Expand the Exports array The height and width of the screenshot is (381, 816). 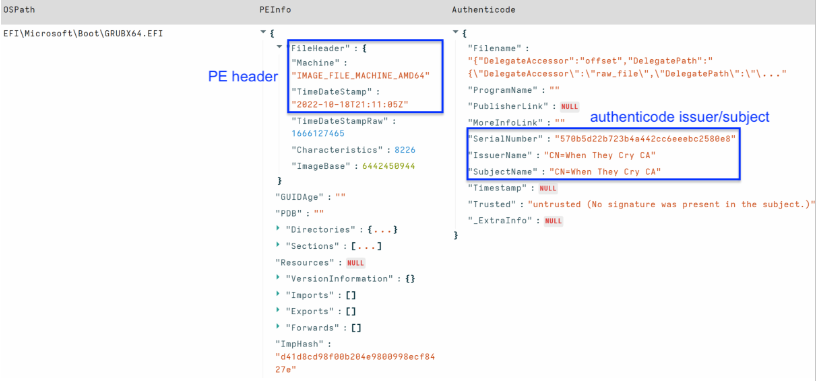tap(279, 311)
